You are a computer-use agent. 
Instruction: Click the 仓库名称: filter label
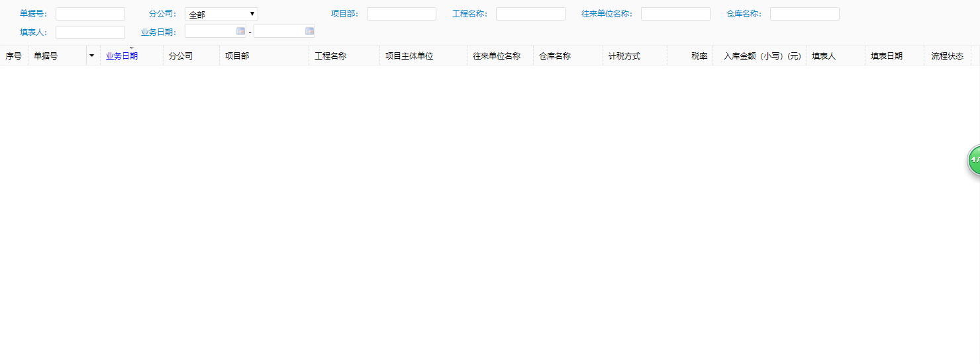coord(744,14)
